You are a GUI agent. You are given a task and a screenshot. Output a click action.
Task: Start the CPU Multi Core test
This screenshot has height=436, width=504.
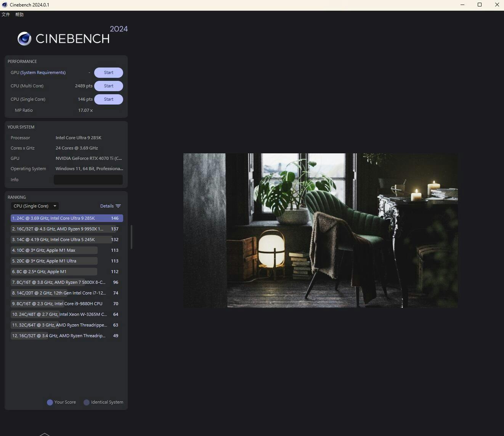click(109, 86)
